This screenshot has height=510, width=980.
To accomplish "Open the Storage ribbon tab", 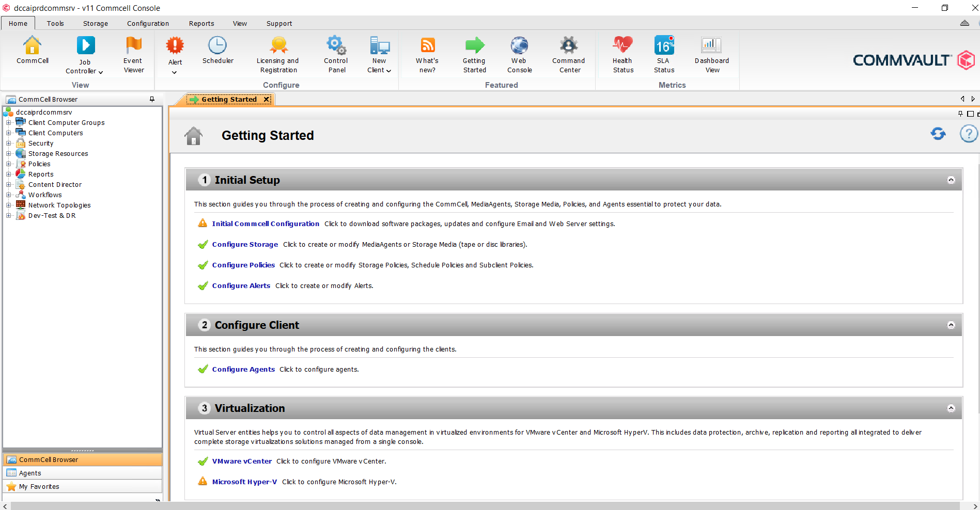I will click(x=96, y=23).
